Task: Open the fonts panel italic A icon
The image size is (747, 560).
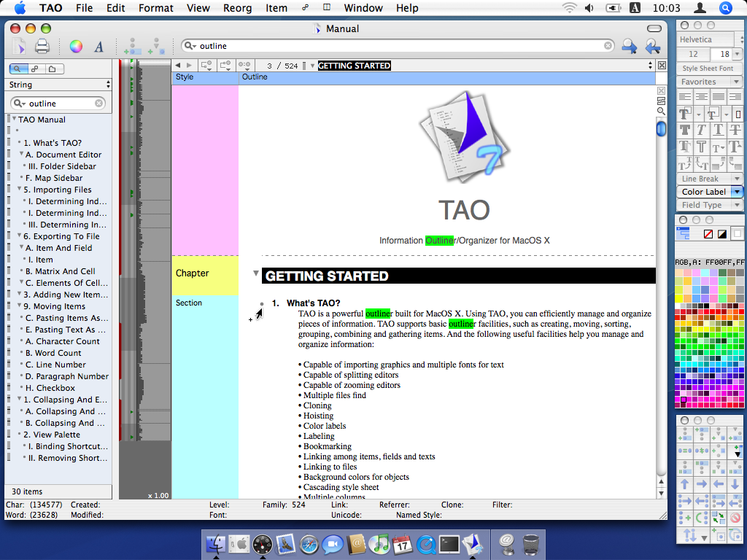Action: pyautogui.click(x=98, y=47)
